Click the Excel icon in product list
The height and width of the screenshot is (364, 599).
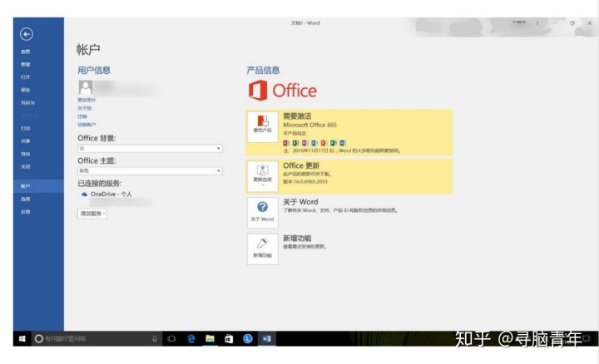coord(295,143)
